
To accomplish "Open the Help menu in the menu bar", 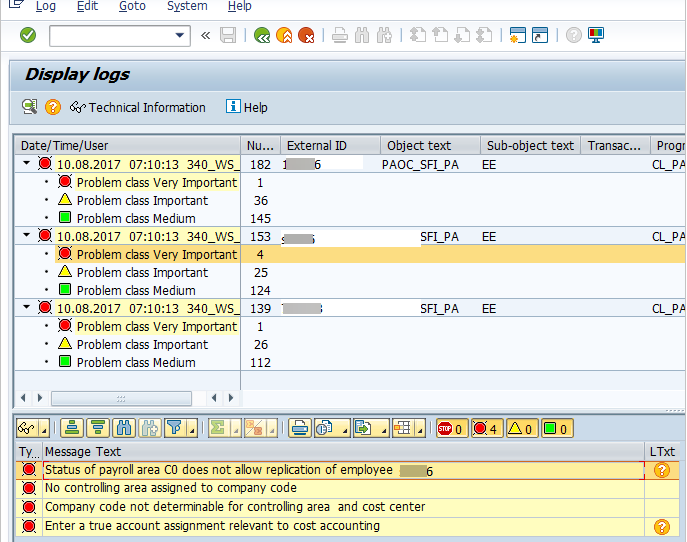I will point(240,6).
